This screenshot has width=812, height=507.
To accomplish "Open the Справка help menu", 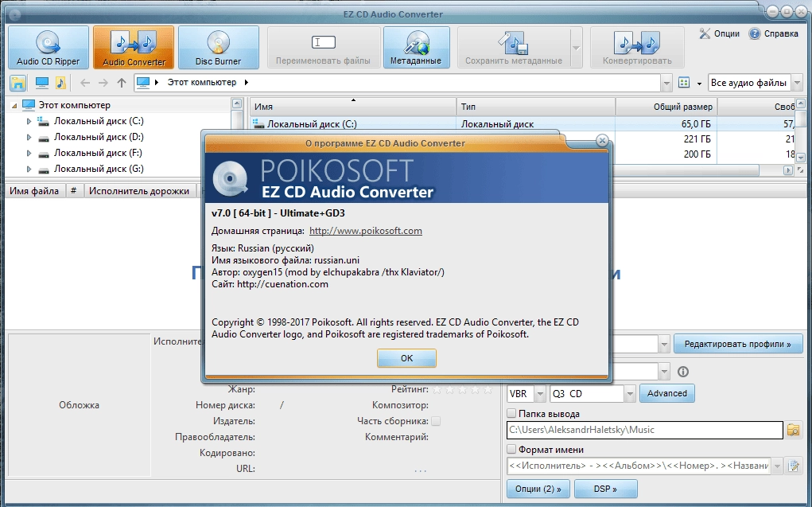I will click(x=774, y=33).
